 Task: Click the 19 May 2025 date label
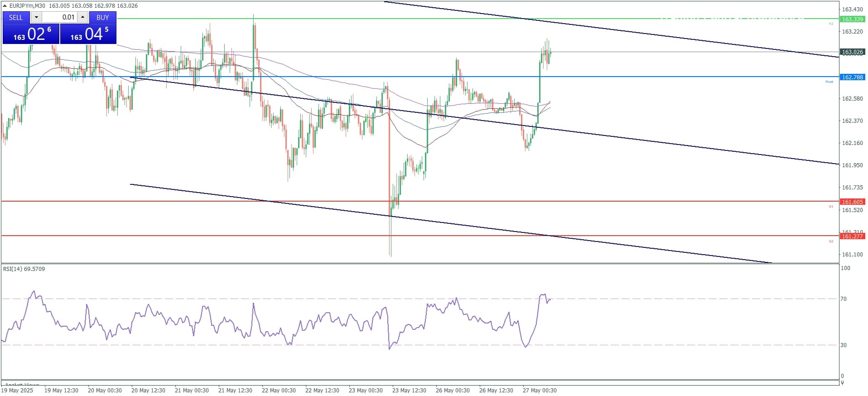pos(17,390)
